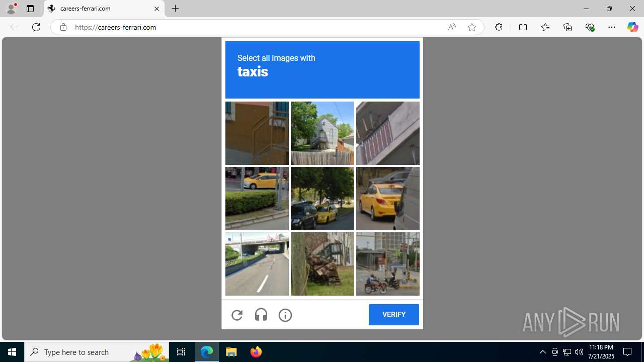Open Read aloud in address bar
The width and height of the screenshot is (644, 362).
pyautogui.click(x=452, y=27)
